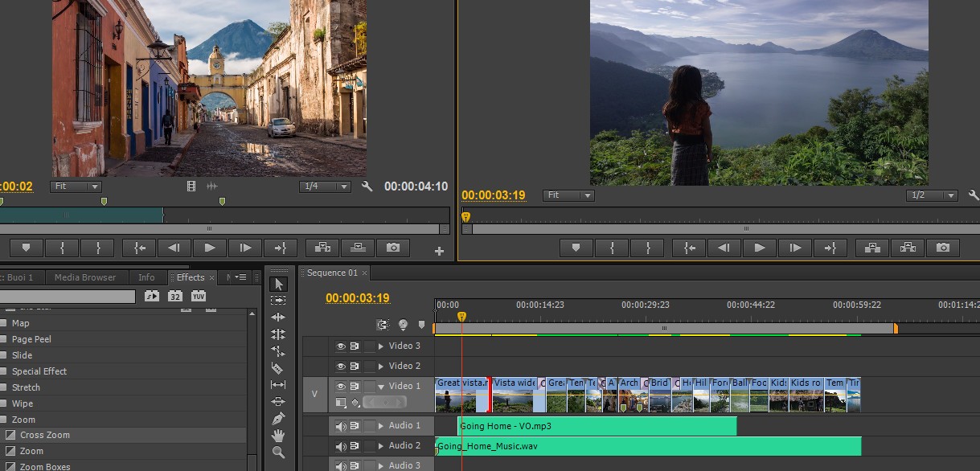980x471 pixels.
Task: Step forward one frame in the Program monitor
Action: click(795, 248)
